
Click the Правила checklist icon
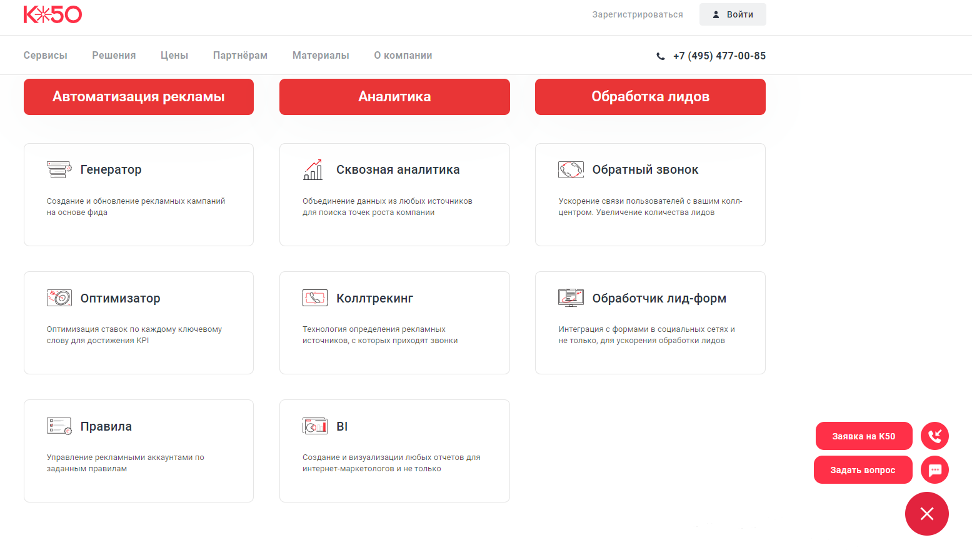coord(59,426)
